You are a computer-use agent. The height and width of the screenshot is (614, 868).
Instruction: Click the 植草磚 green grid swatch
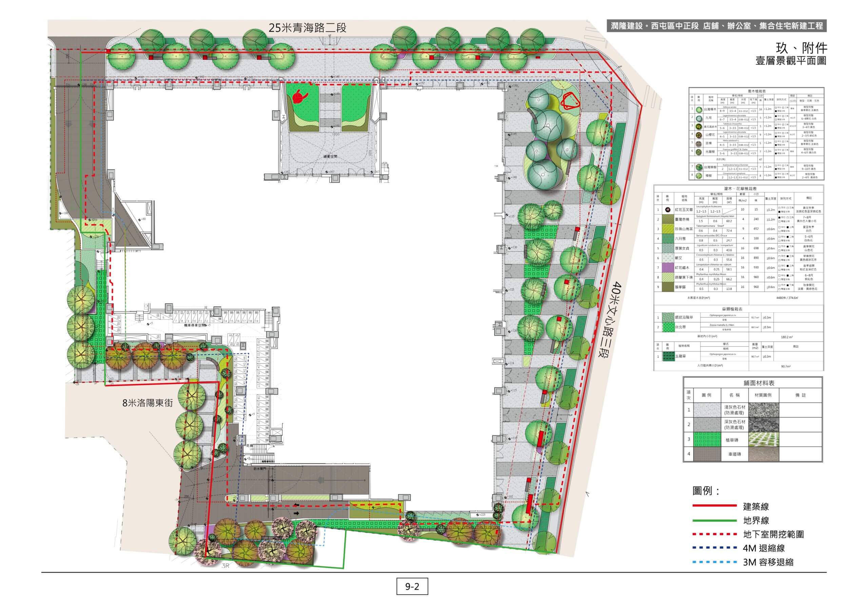click(x=707, y=440)
